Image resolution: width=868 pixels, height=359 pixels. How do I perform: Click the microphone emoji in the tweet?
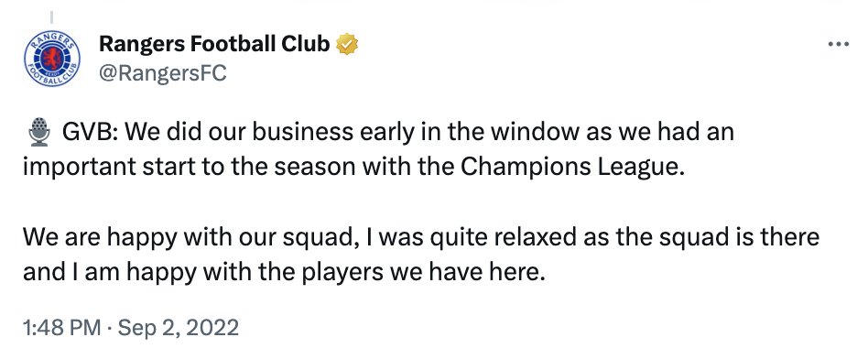coord(38,133)
